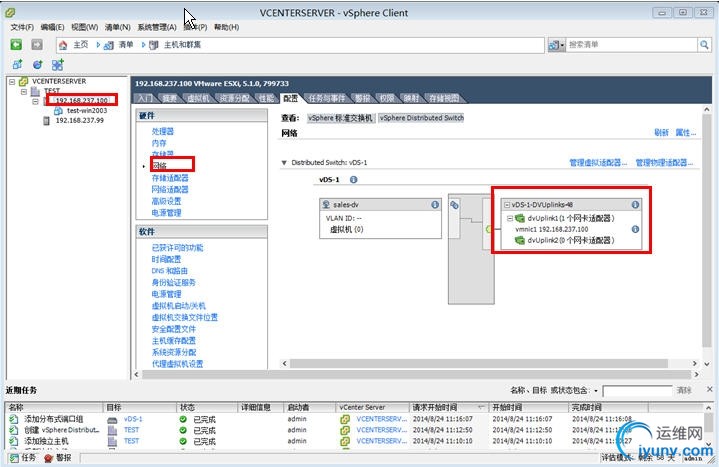Click the VCENTERSERVER root icon in tree

[23, 81]
